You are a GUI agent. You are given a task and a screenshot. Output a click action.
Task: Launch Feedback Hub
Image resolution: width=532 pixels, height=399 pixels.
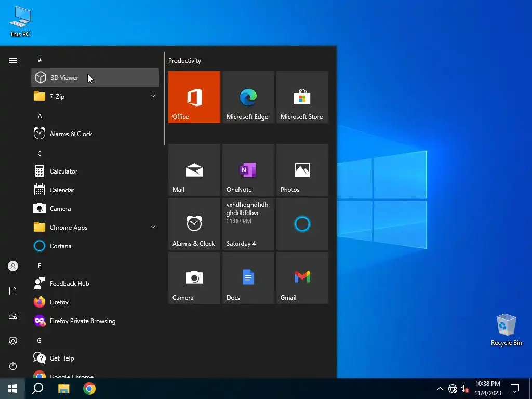(x=95, y=283)
